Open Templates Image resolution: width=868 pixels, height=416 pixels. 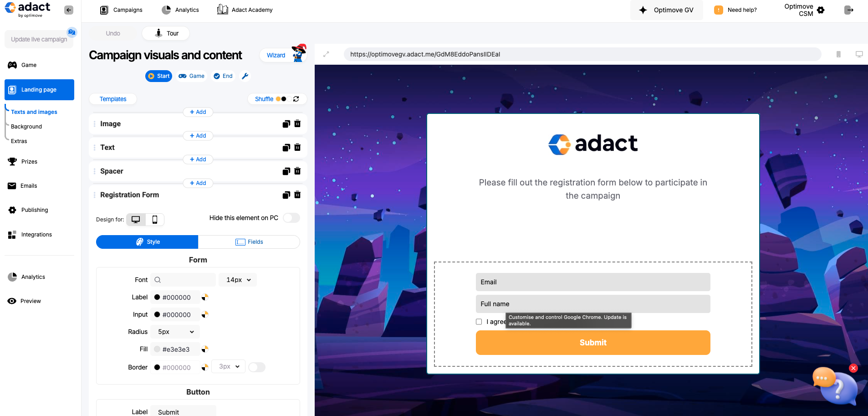[x=113, y=99]
